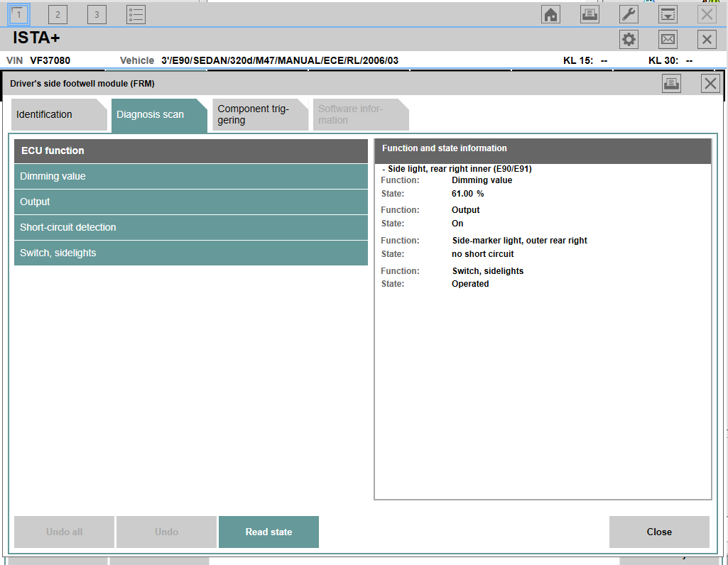This screenshot has height=565, width=728.
Task: Close the FRM dialog with X
Action: pos(710,84)
